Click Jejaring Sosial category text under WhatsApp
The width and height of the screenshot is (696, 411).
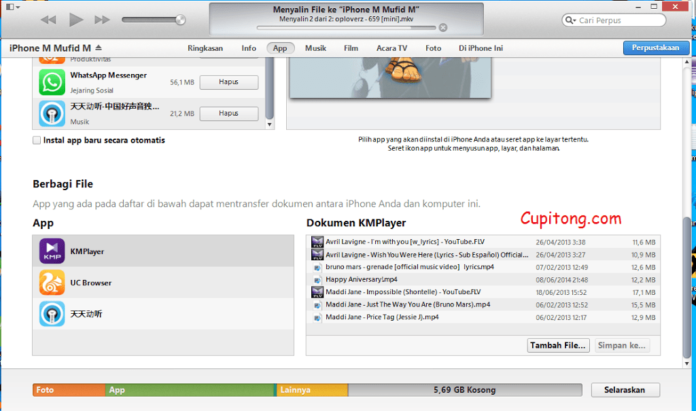[92, 91]
